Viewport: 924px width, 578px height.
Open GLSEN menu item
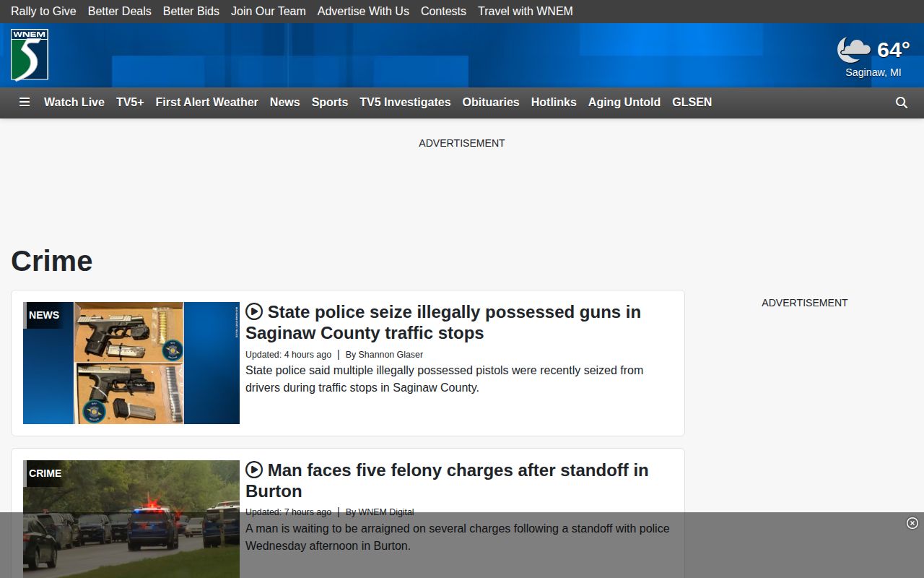point(692,102)
